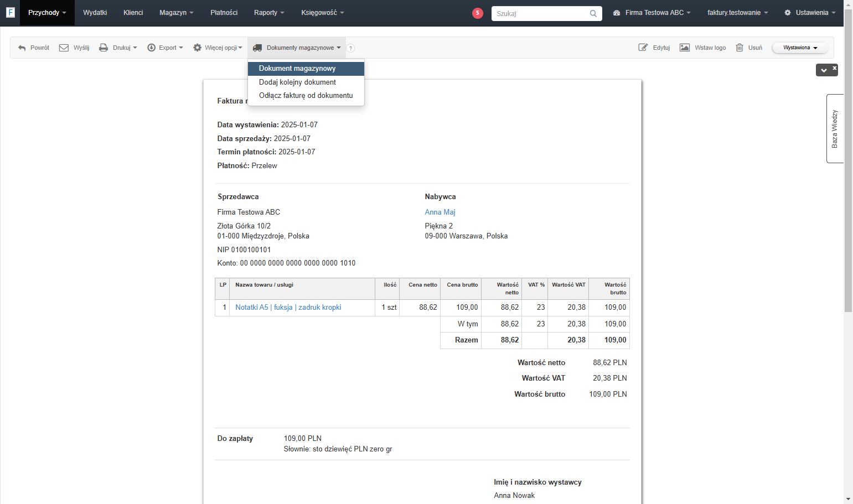
Task: Click the bank account number after Konto
Action: [x=298, y=263]
